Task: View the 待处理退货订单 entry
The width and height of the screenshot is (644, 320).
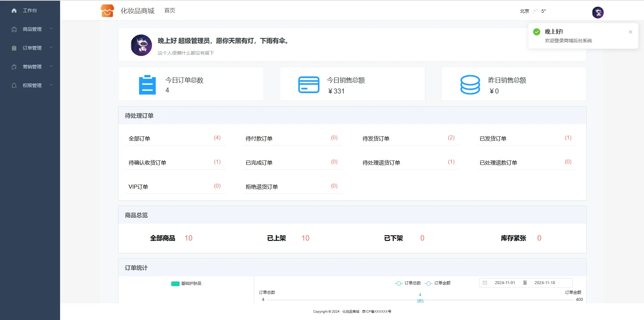Action: tap(381, 163)
